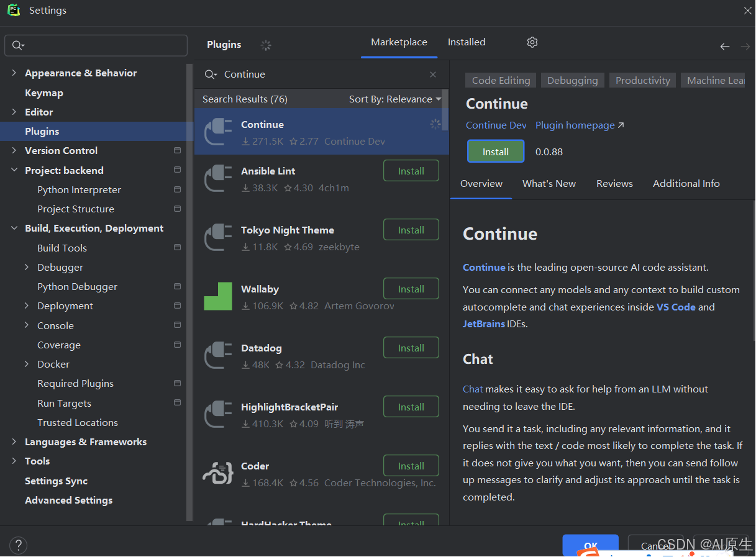The image size is (756, 557).
Task: Install the HighlightBracketPair plugin
Action: coord(411,407)
